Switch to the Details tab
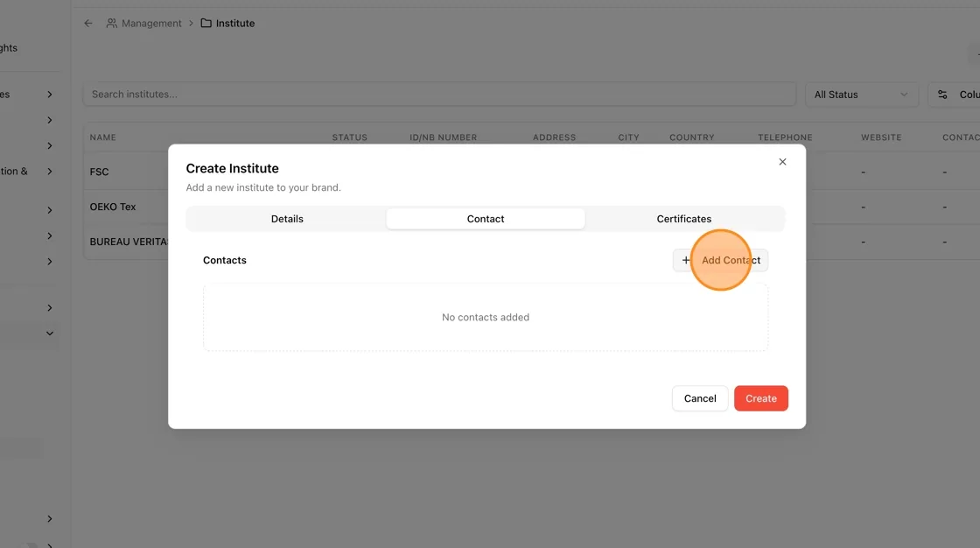Viewport: 980px width, 548px height. coord(287,219)
